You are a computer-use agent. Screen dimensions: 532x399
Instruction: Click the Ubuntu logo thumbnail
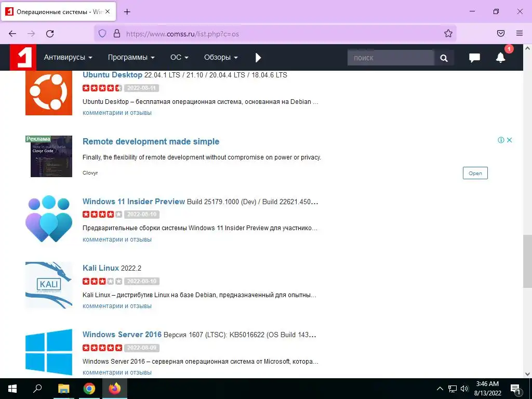click(49, 92)
